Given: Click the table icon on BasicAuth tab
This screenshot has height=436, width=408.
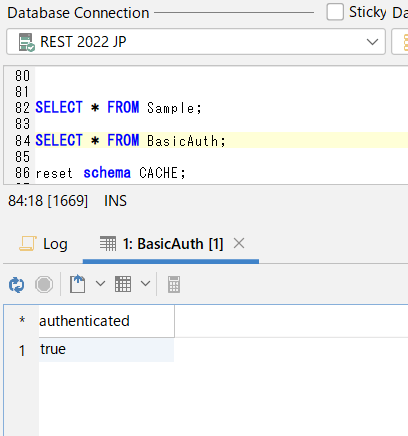Looking at the screenshot, I should 108,243.
